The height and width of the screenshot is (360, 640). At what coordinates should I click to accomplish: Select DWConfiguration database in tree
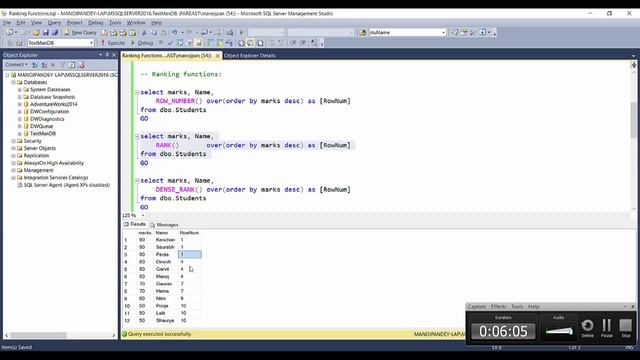49,111
